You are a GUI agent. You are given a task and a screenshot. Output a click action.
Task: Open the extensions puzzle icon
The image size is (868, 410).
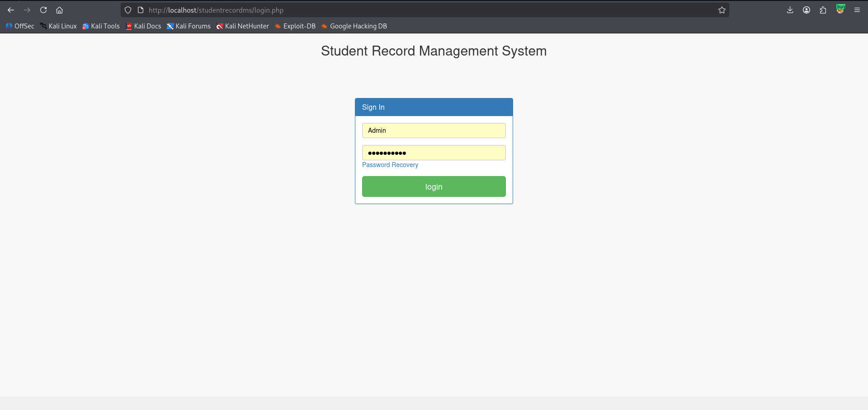823,10
